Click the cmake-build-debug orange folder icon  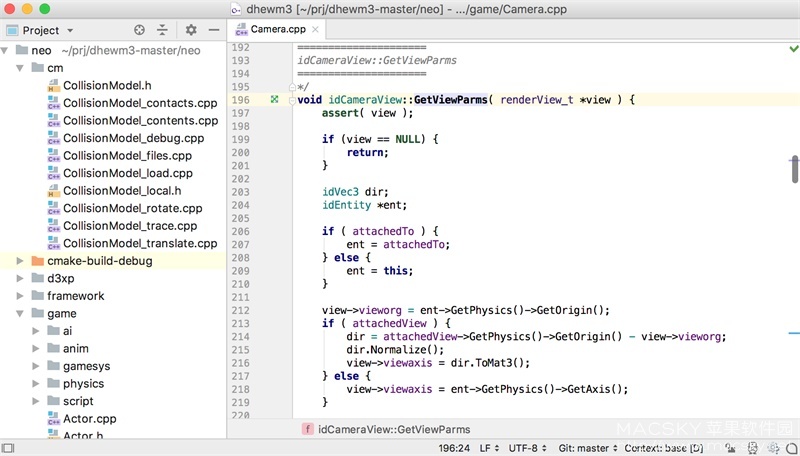pos(38,261)
